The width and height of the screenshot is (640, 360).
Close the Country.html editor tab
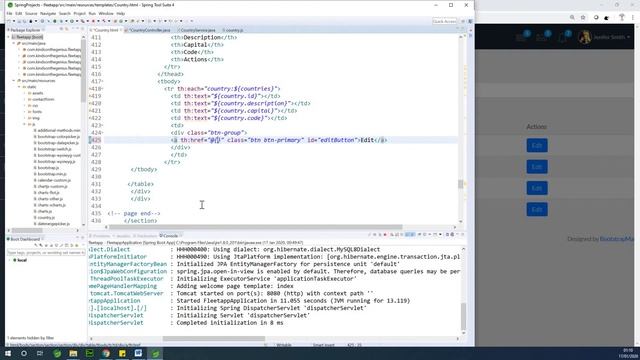pos(121,30)
